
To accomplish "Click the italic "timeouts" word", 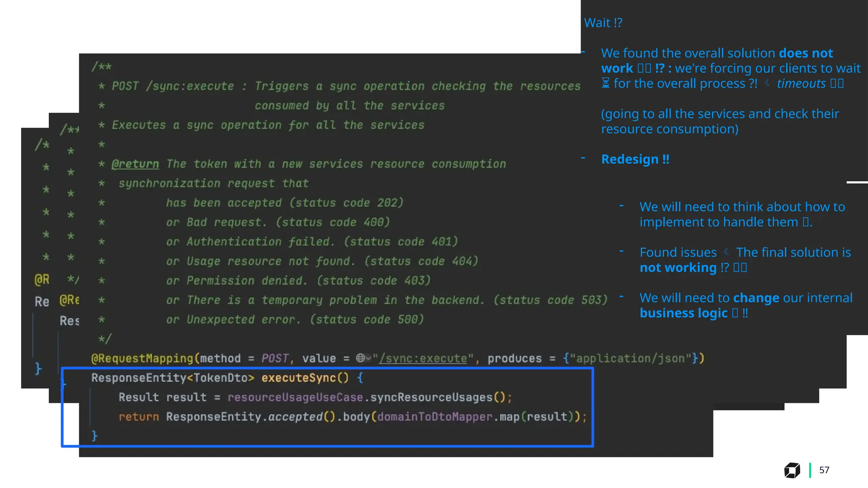I will pos(801,83).
